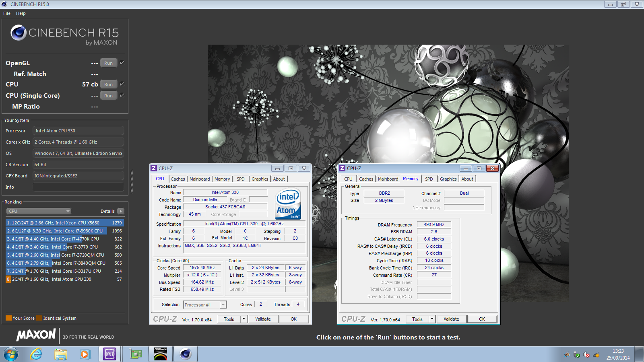Click OK in left CPU-Z window
This screenshot has height=362, width=644.
[294, 319]
